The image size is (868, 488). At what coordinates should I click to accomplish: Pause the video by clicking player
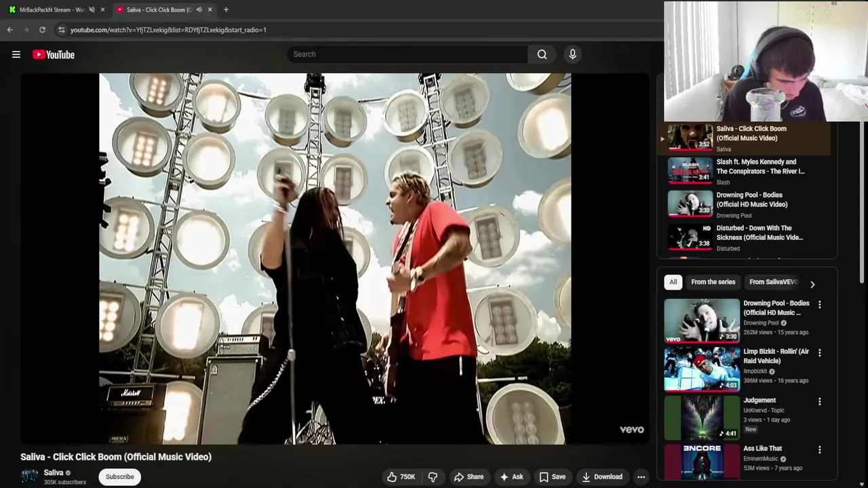click(335, 259)
